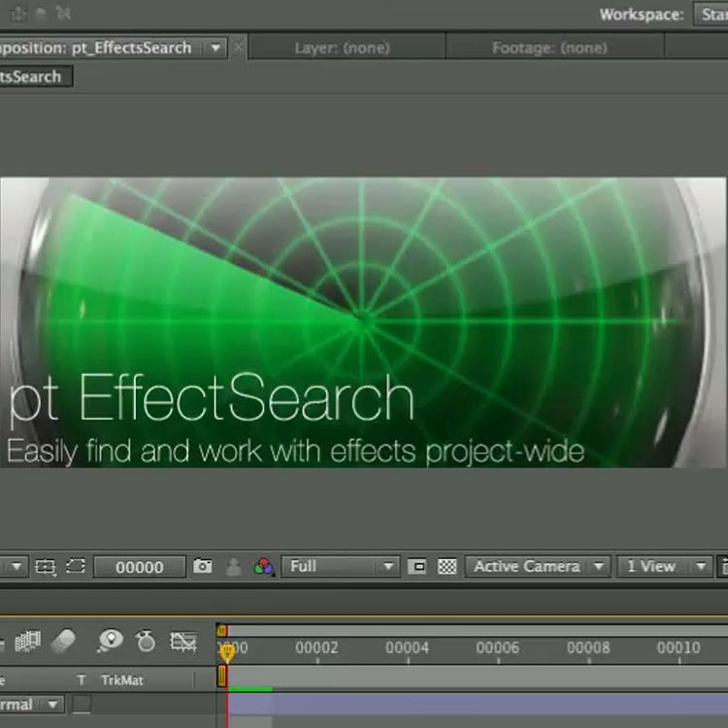The width and height of the screenshot is (728, 728).
Task: Open the Active Camera view dropdown
Action: (538, 567)
